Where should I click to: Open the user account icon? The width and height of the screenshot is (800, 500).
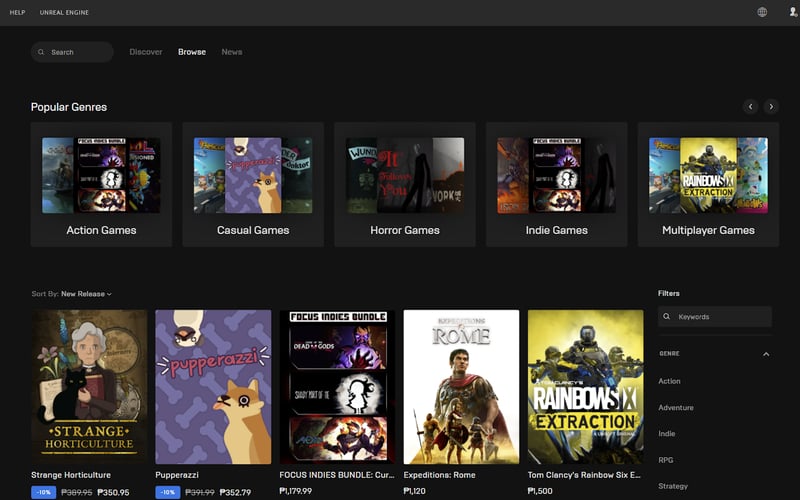[x=793, y=12]
